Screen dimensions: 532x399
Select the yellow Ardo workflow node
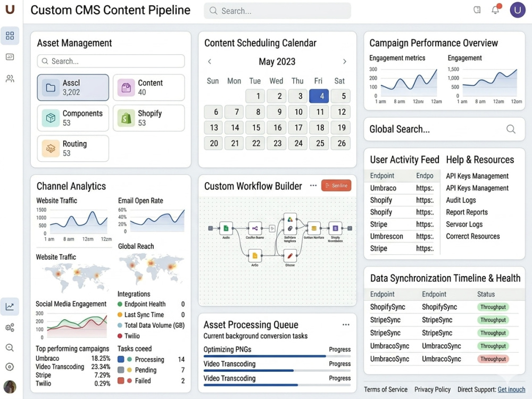click(255, 255)
